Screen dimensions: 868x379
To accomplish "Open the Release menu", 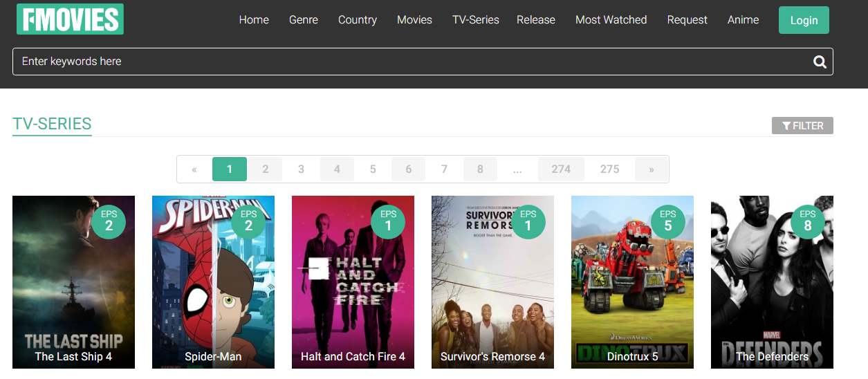I will pyautogui.click(x=536, y=20).
